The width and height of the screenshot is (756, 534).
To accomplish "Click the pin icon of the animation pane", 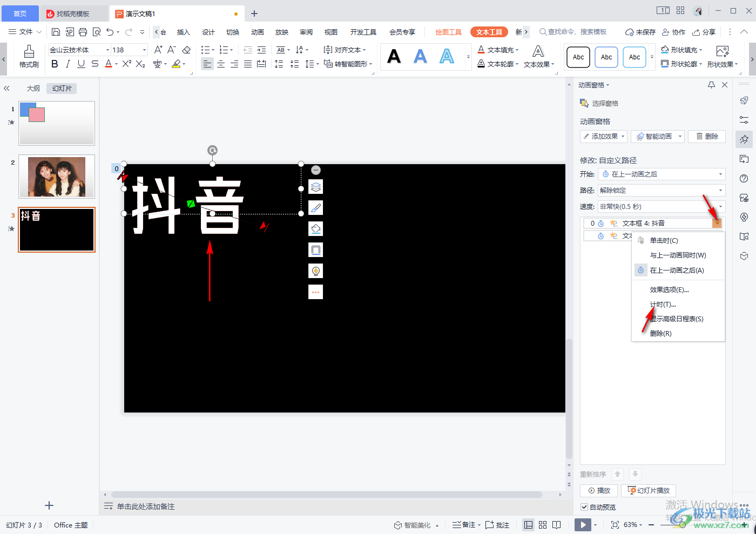I will (711, 85).
